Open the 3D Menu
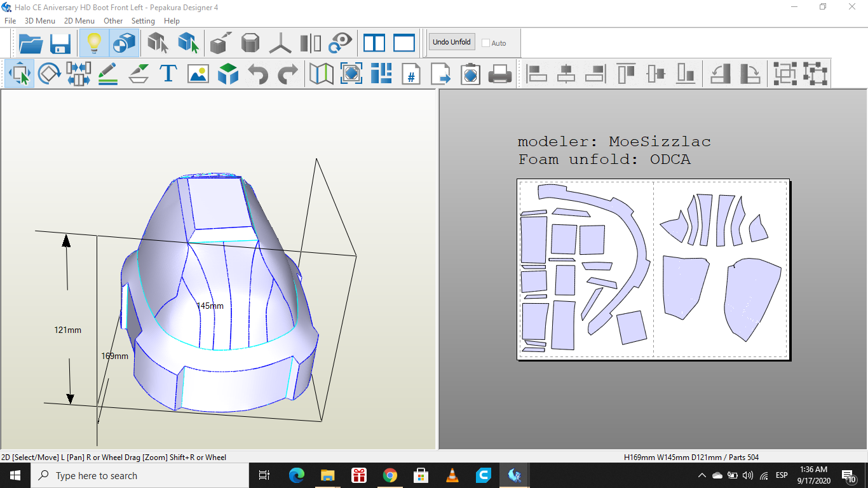The width and height of the screenshot is (868, 488). [39, 21]
